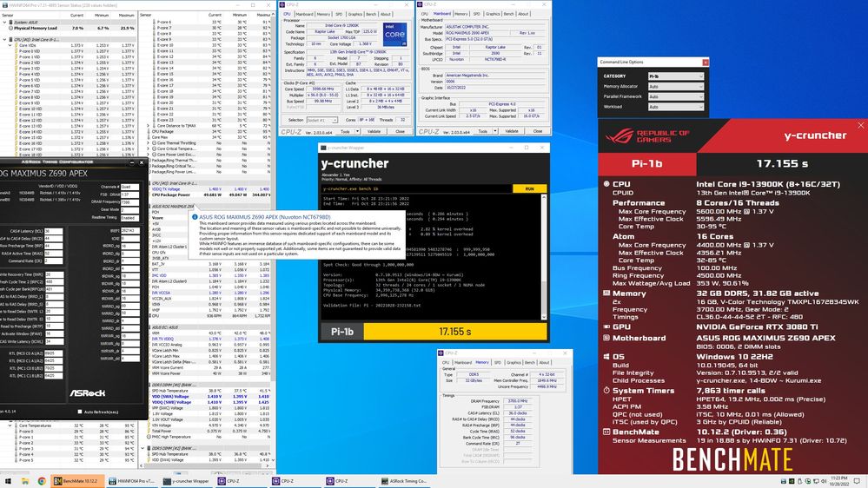The width and height of the screenshot is (868, 488).
Task: Launch Chrome from the taskbar
Action: click(x=42, y=481)
